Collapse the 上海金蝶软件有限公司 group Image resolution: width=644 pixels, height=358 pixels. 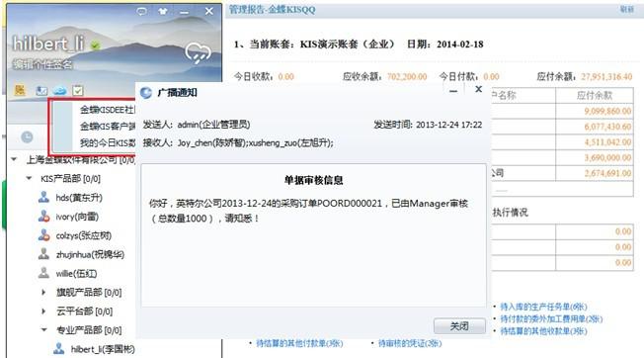tap(15, 159)
